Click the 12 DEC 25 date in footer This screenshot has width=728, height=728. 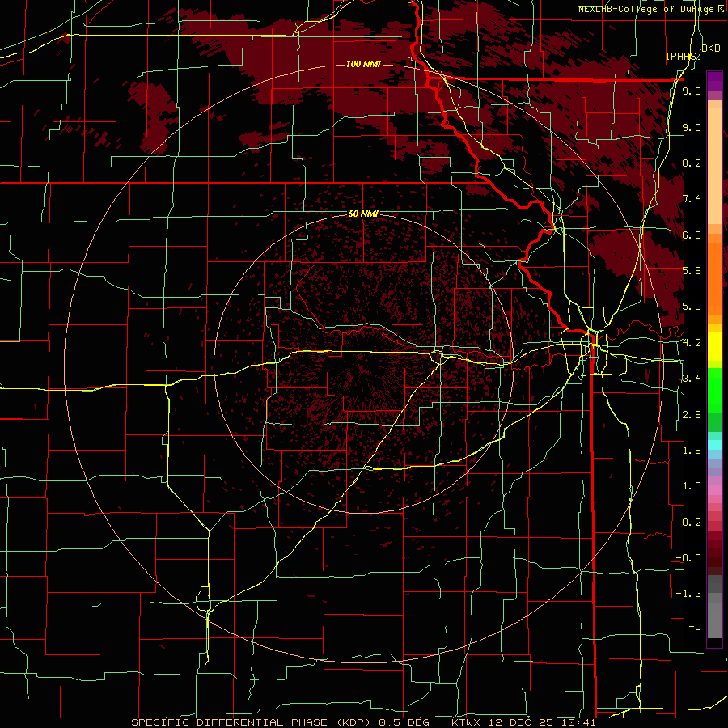click(x=520, y=722)
